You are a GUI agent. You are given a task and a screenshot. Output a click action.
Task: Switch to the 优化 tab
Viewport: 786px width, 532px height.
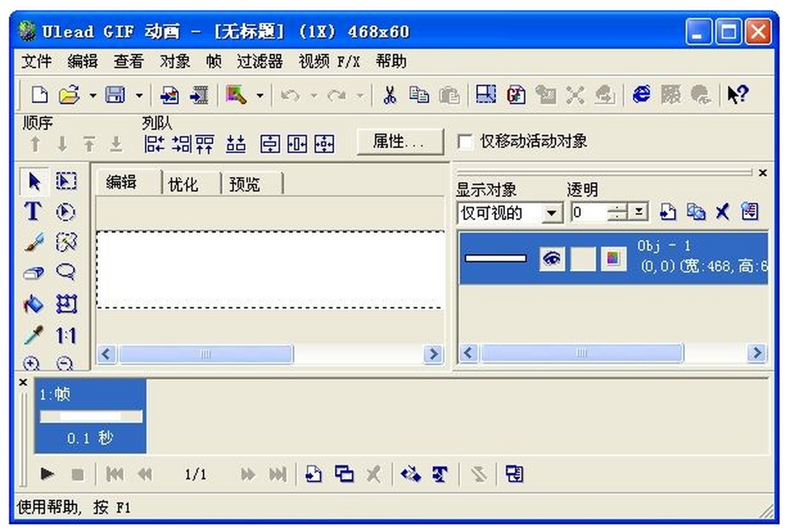[x=183, y=185]
